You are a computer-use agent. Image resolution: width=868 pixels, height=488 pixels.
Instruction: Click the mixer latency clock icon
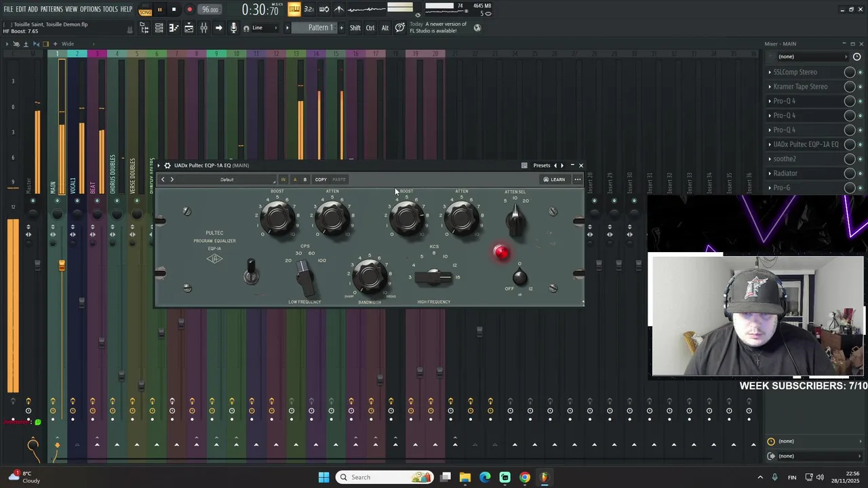[x=856, y=57]
